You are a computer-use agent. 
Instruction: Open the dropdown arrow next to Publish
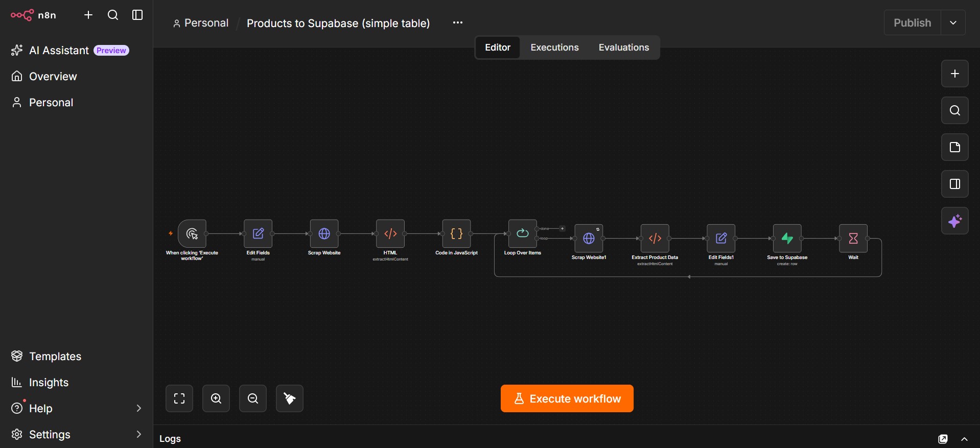point(953,22)
